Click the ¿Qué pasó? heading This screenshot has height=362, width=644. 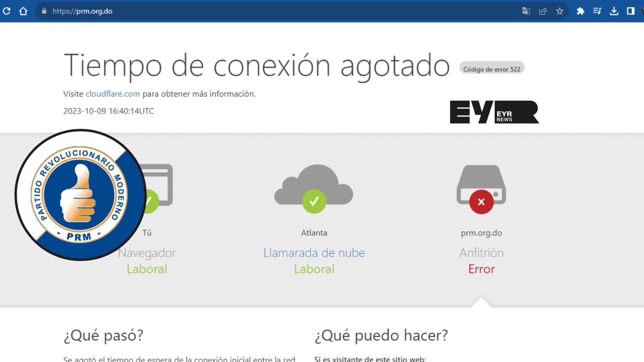[103, 335]
